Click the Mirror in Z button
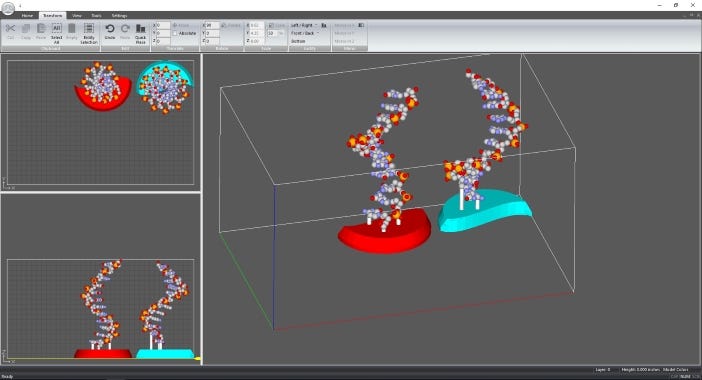Viewport: 702px width, 380px height. 344,41
